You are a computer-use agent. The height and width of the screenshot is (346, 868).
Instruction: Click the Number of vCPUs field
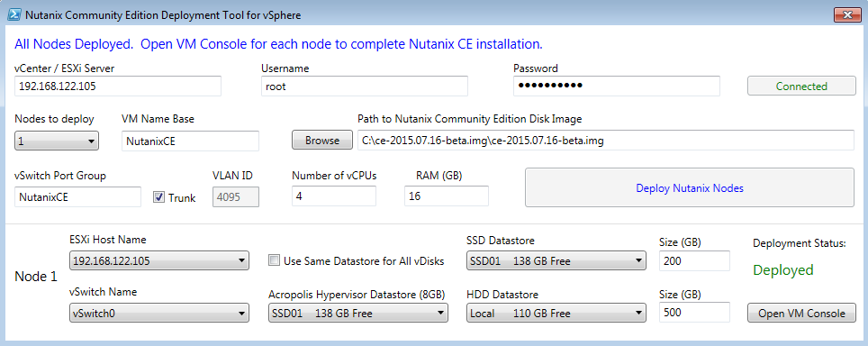[334, 196]
